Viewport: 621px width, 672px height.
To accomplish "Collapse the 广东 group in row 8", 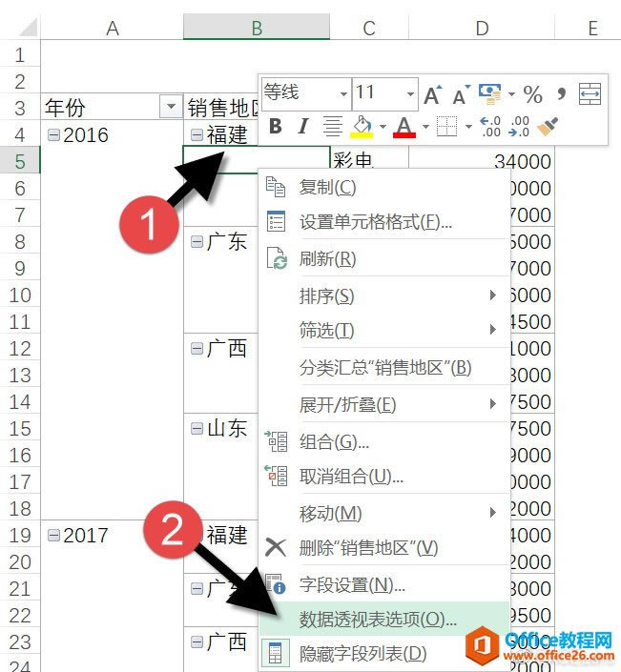I will (x=197, y=241).
